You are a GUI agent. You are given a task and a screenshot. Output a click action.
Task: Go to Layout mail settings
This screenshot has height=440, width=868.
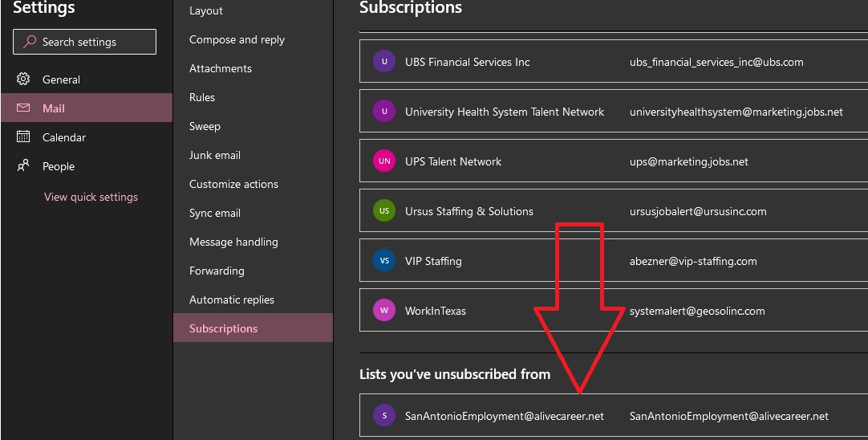coord(206,10)
